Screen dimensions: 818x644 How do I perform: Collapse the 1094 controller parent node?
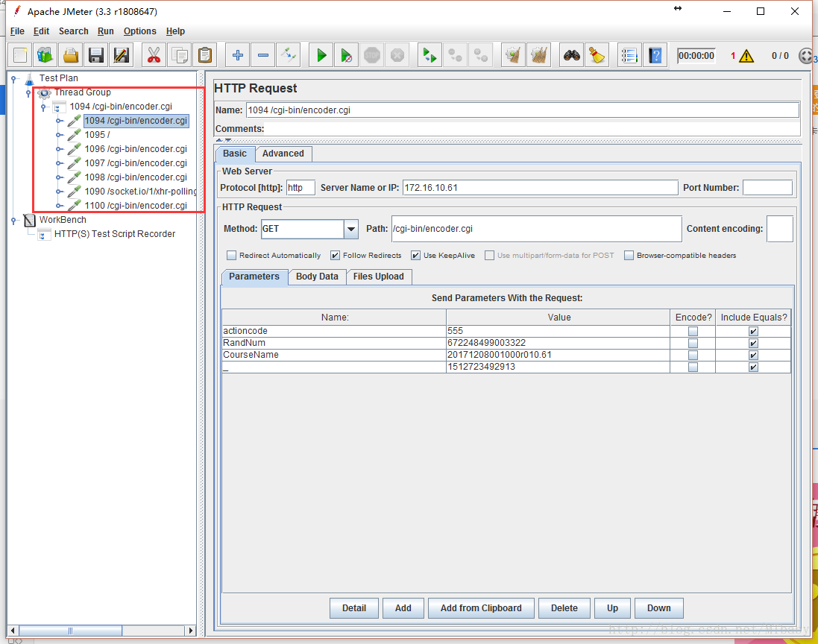tap(44, 107)
